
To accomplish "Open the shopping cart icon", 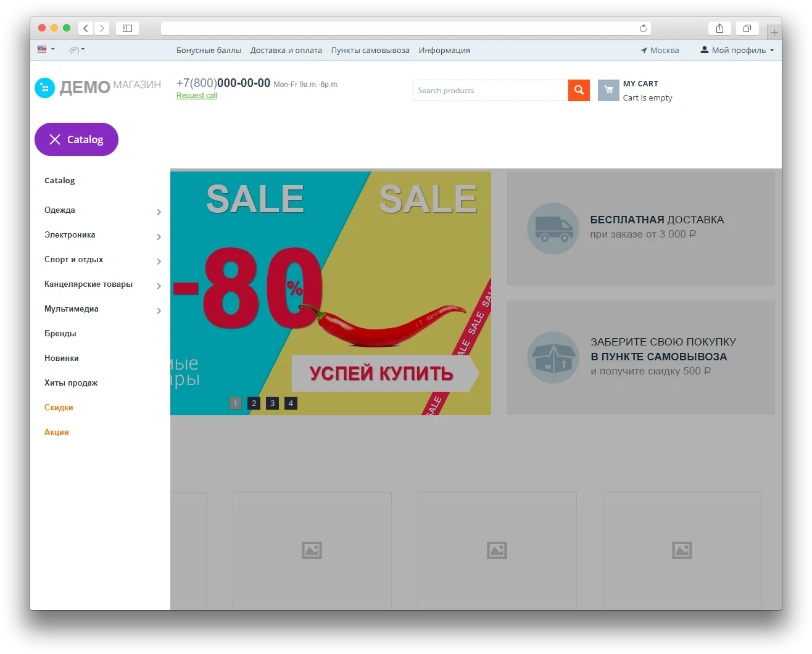I will (608, 90).
